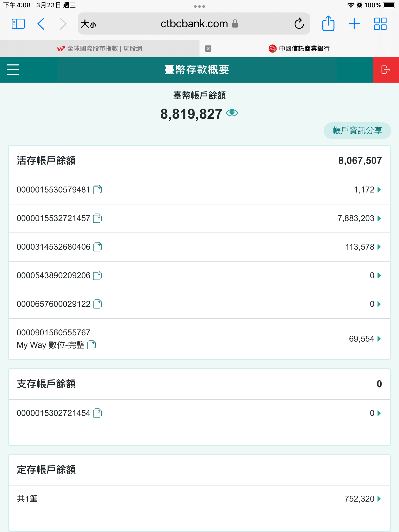The width and height of the screenshot is (399, 532).
Task: Tap the red logout icon
Action: click(385, 70)
